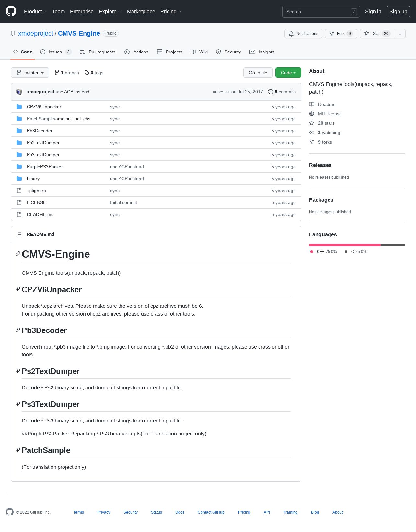
Task: Open commit hash a6bc950
Action: (221, 92)
